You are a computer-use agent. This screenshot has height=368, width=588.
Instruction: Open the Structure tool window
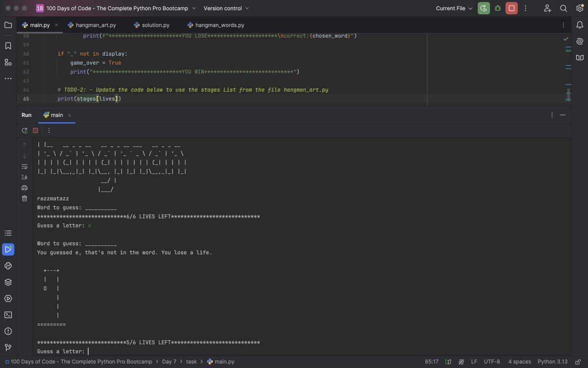8,62
